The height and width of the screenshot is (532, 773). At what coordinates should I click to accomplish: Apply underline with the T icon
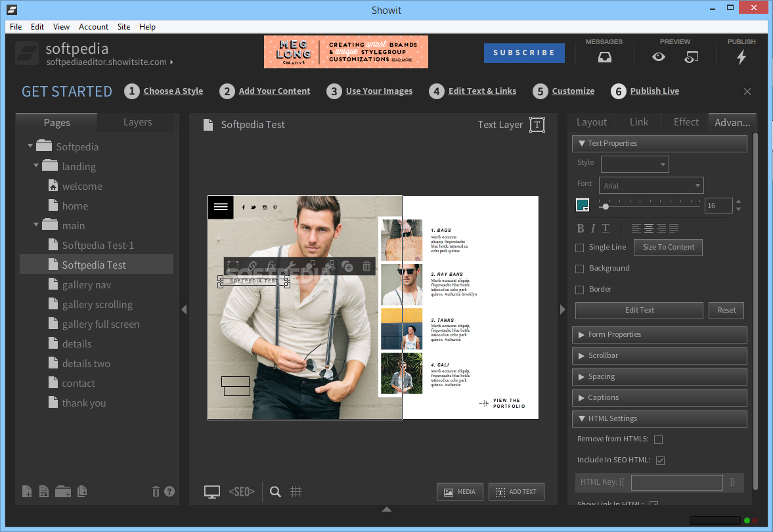[x=606, y=229]
